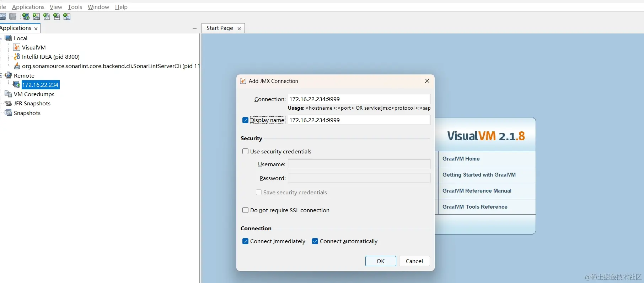Click the Display name text field
Viewport: 644px width, 283px height.
pos(359,120)
